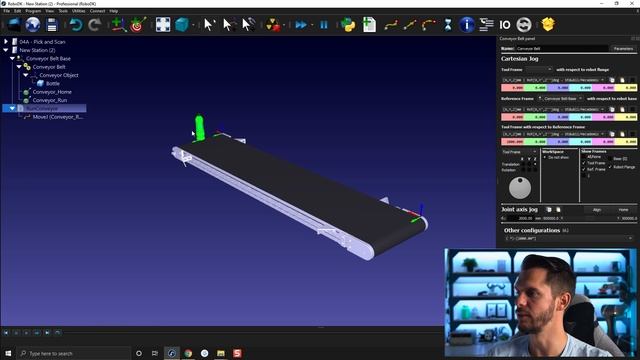Add a program call instruction icon
This screenshot has height=360, width=640.
(486, 25)
